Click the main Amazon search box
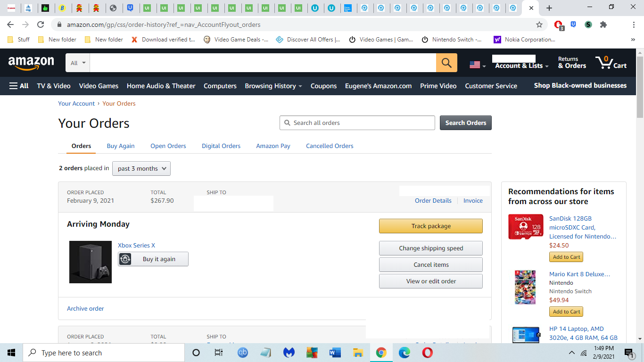644x362 pixels. 263,63
